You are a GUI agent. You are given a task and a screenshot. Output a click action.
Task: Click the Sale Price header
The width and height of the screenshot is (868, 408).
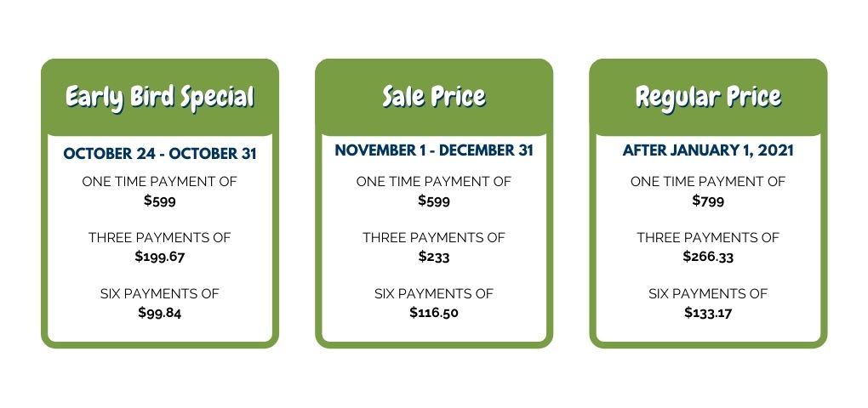(434, 97)
